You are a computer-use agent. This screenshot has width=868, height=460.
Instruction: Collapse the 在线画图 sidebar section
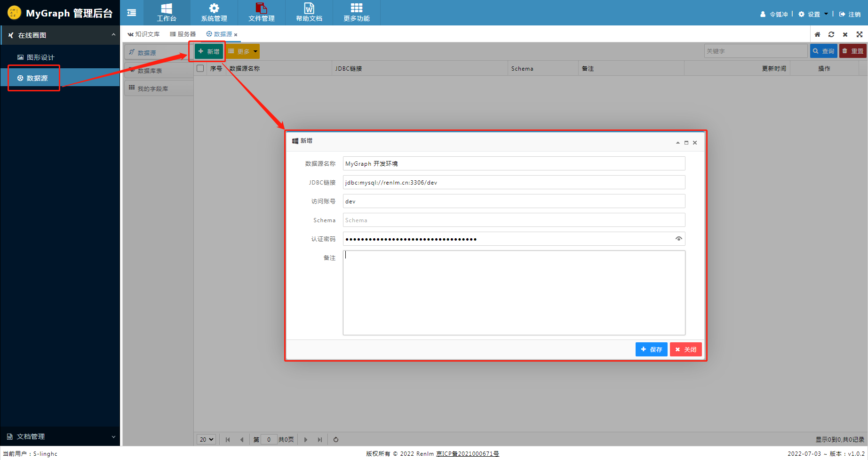60,35
